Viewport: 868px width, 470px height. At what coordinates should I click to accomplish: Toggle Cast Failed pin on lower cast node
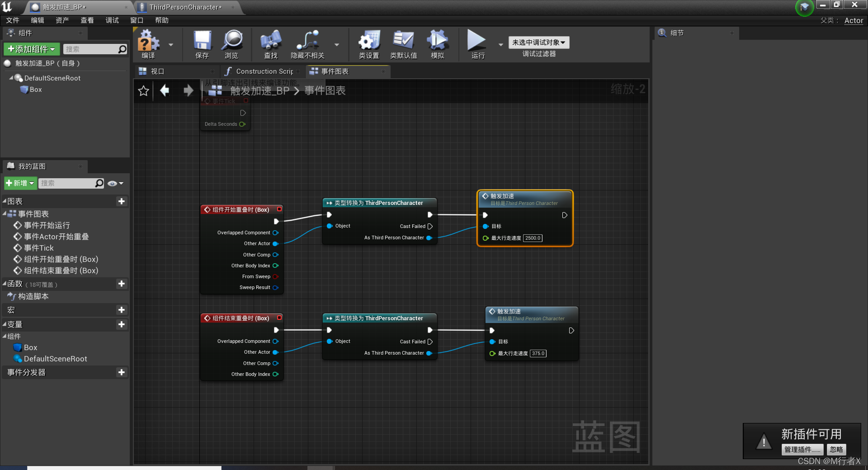tap(430, 342)
